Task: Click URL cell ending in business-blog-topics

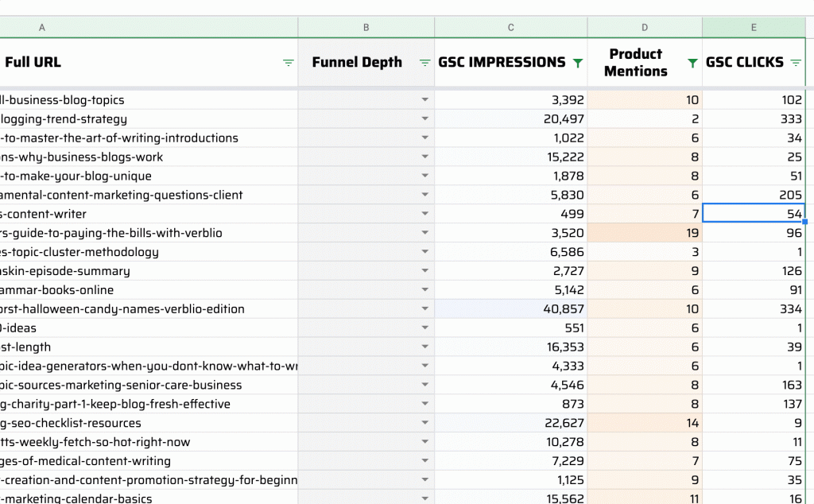Action: pos(149,99)
